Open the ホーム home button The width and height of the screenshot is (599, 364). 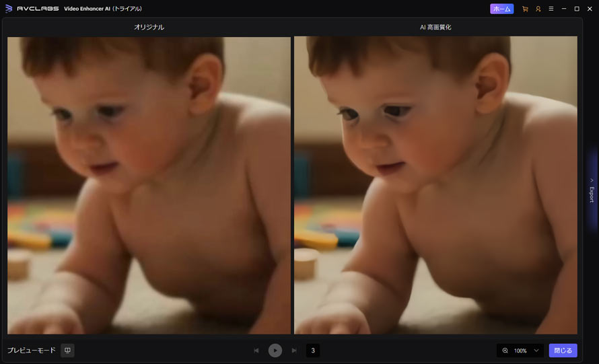501,9
